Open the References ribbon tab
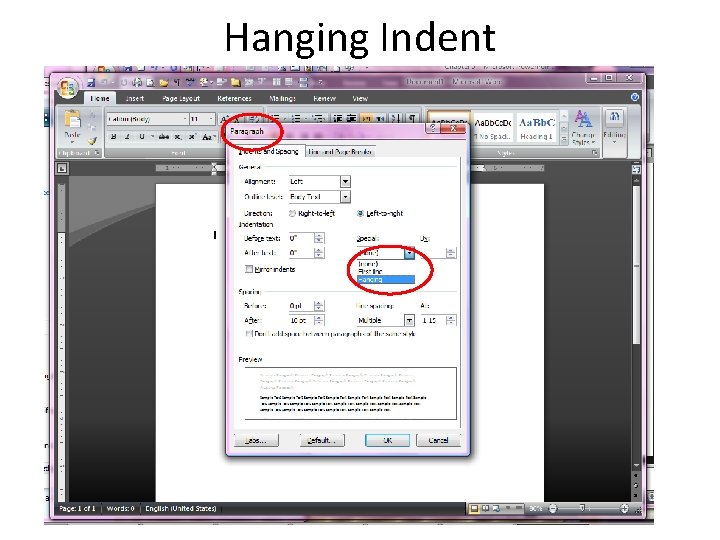The image size is (720, 540). [234, 98]
